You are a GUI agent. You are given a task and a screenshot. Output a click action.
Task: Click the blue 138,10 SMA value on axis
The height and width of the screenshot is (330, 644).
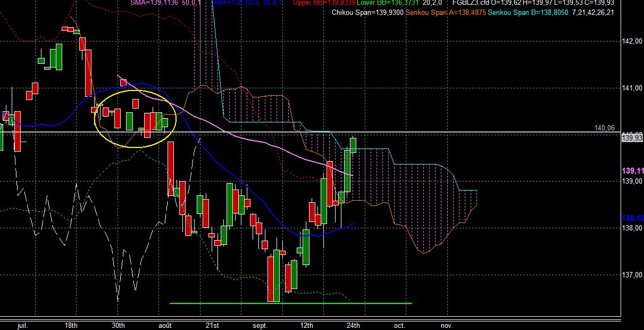click(x=633, y=218)
